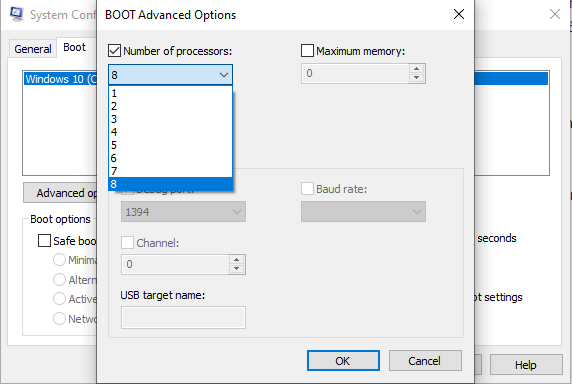Switch to the General tab
This screenshot has height=384, width=572.
pyautogui.click(x=33, y=49)
